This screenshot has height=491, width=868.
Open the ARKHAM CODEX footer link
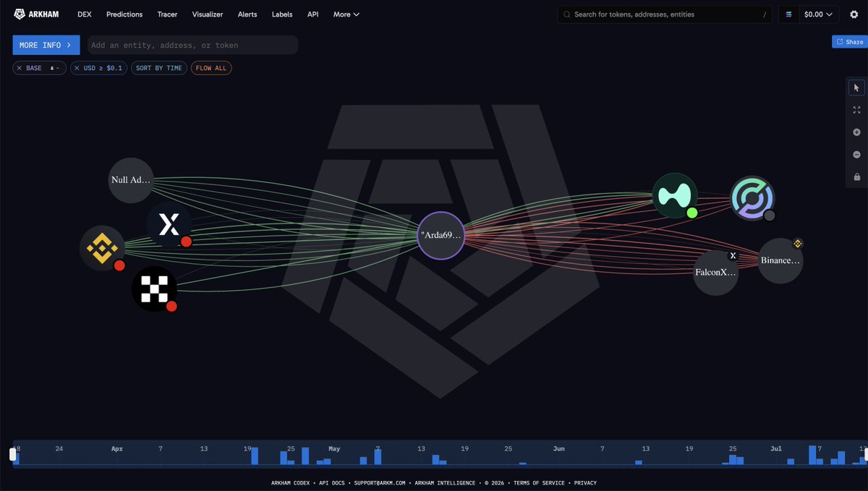click(x=291, y=483)
